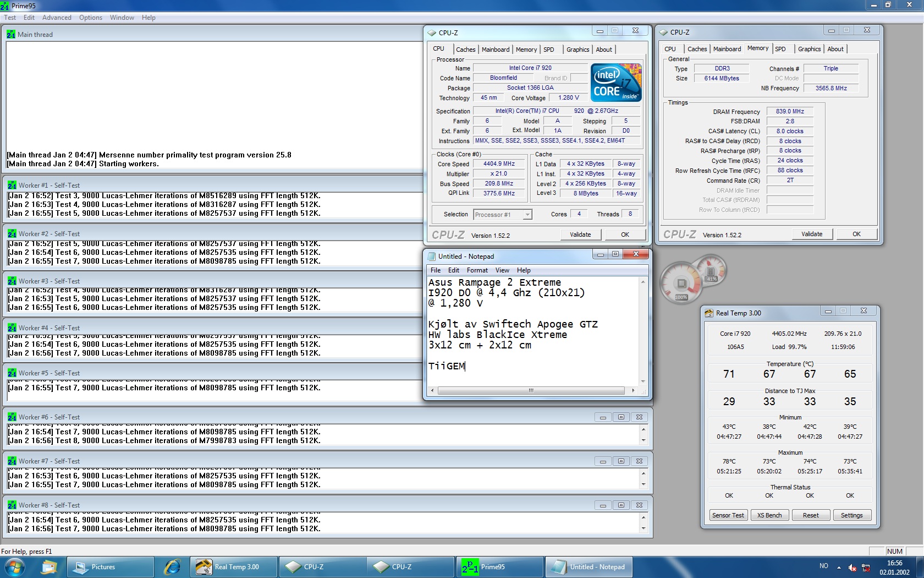The height and width of the screenshot is (578, 924).
Task: Click the Notepad title bar icon
Action: coord(432,257)
